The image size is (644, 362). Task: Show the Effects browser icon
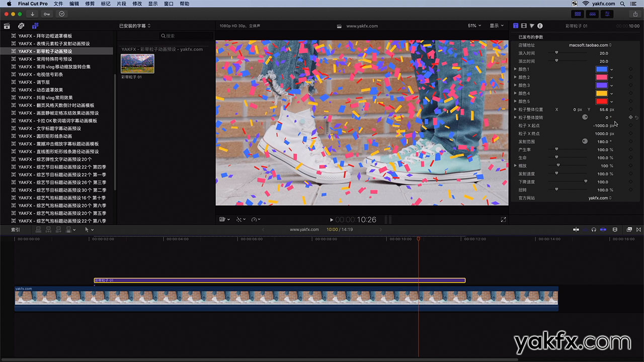point(629,230)
